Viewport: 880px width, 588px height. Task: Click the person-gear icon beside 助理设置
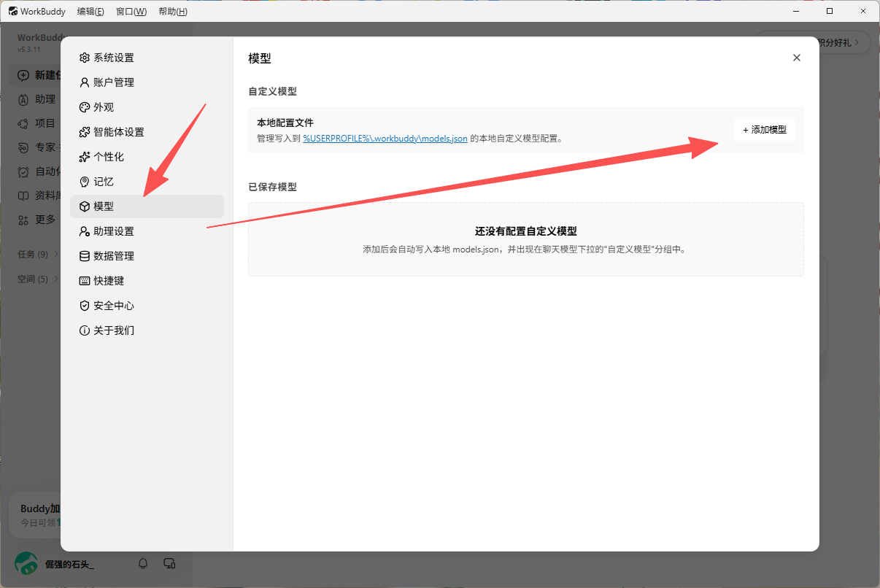pos(85,231)
